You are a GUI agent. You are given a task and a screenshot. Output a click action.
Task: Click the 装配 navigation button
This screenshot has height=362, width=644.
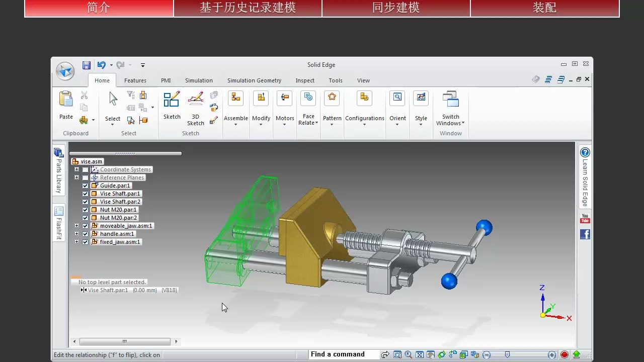(x=545, y=8)
